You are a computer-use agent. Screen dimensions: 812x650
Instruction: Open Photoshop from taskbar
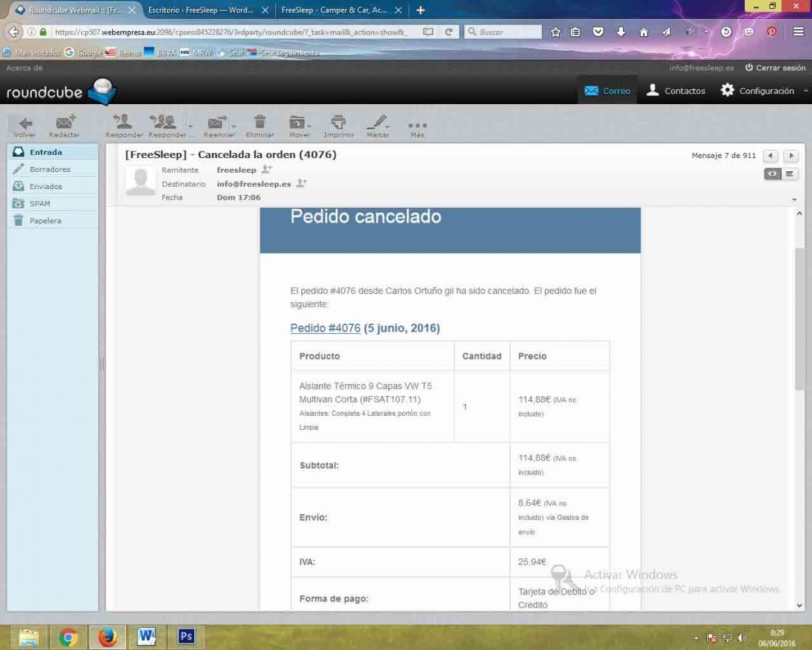pos(186,636)
